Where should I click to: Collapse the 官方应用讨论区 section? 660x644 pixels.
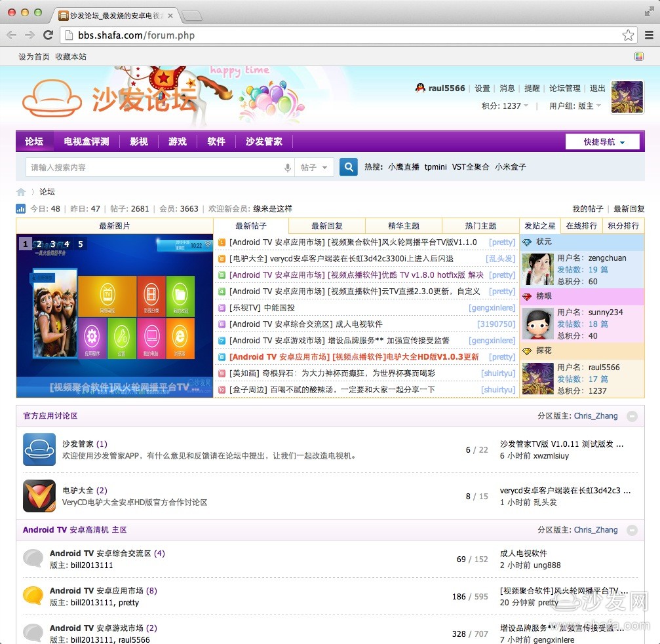coord(632,416)
